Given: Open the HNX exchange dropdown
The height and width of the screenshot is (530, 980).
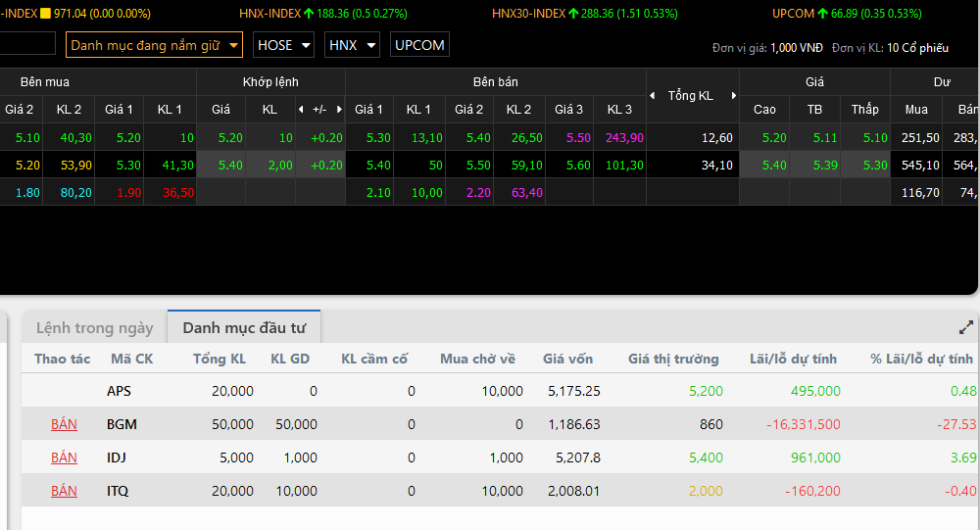Looking at the screenshot, I should point(352,45).
